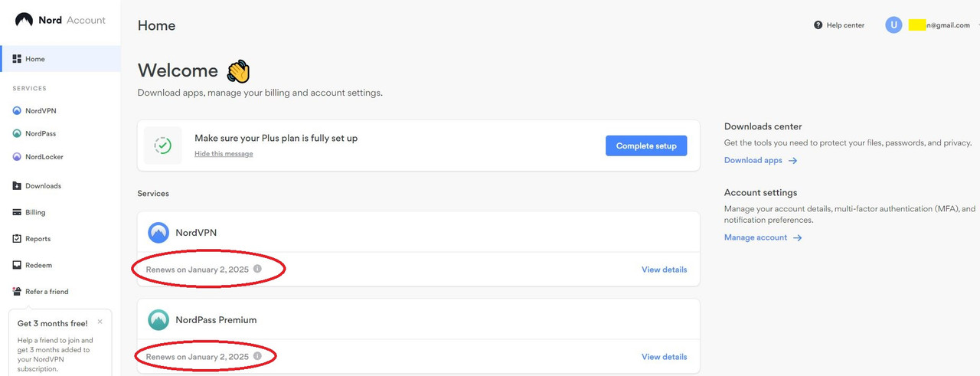Viewport: 980px width, 376px height.
Task: Open NordVPN from the sidebar services
Action: pyautogui.click(x=41, y=111)
